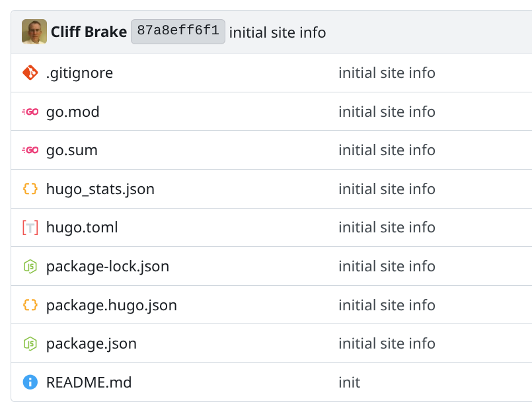
Task: Open the README.md file
Action: (89, 382)
